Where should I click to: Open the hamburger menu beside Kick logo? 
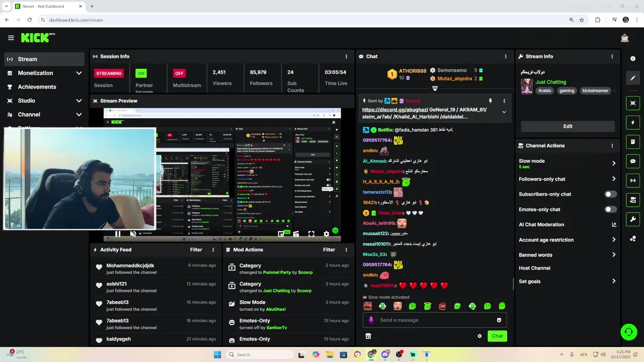click(x=11, y=38)
